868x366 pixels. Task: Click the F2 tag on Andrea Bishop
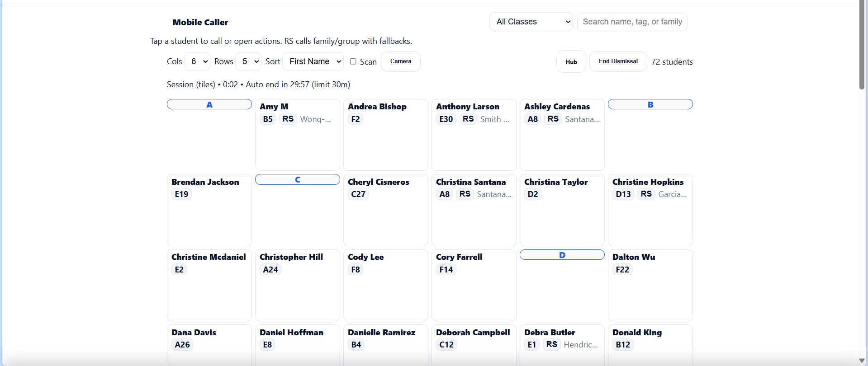[356, 119]
